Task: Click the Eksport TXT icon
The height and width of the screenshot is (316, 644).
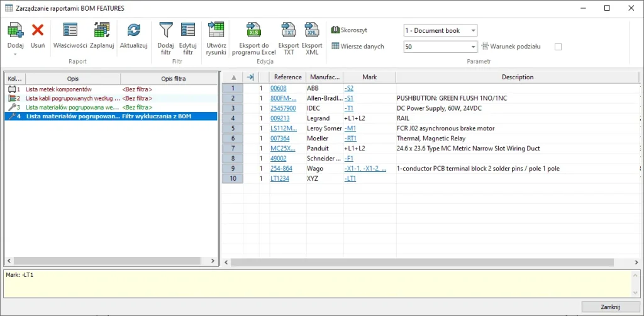Action: tap(289, 30)
